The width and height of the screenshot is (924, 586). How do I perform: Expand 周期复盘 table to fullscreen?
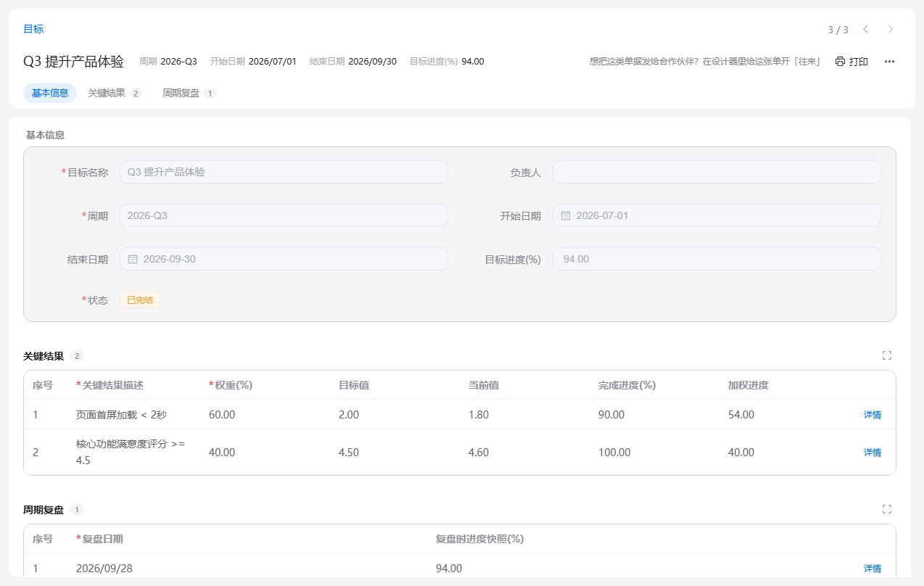[886, 509]
